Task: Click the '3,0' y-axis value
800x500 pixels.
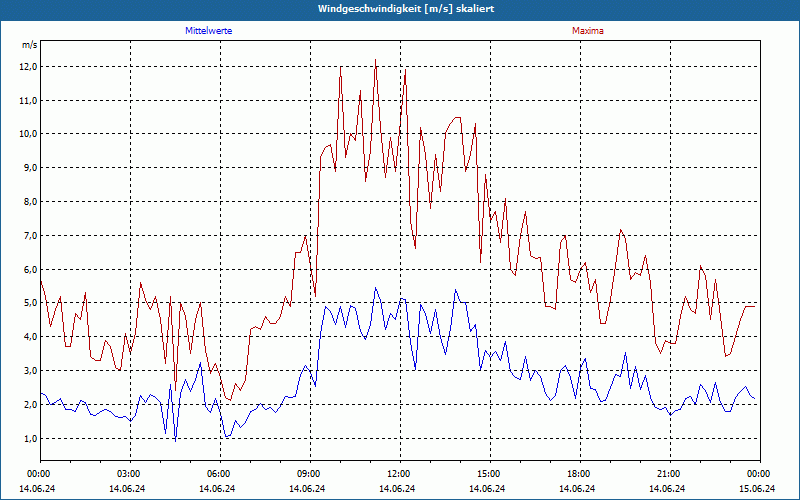Action: pos(30,371)
